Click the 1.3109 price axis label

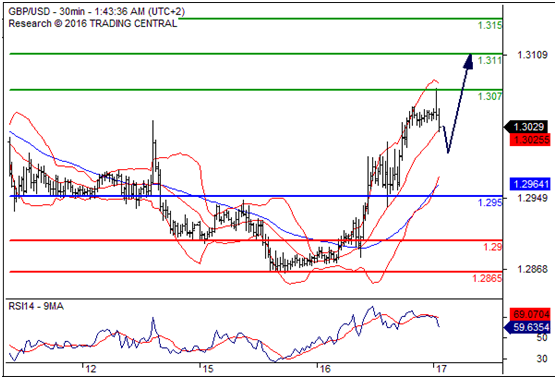[x=532, y=55]
